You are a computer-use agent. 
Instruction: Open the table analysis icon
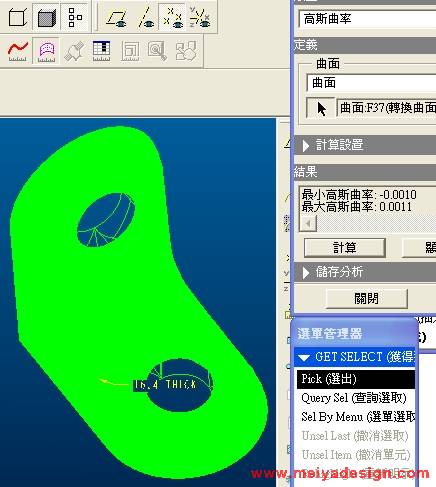point(101,51)
